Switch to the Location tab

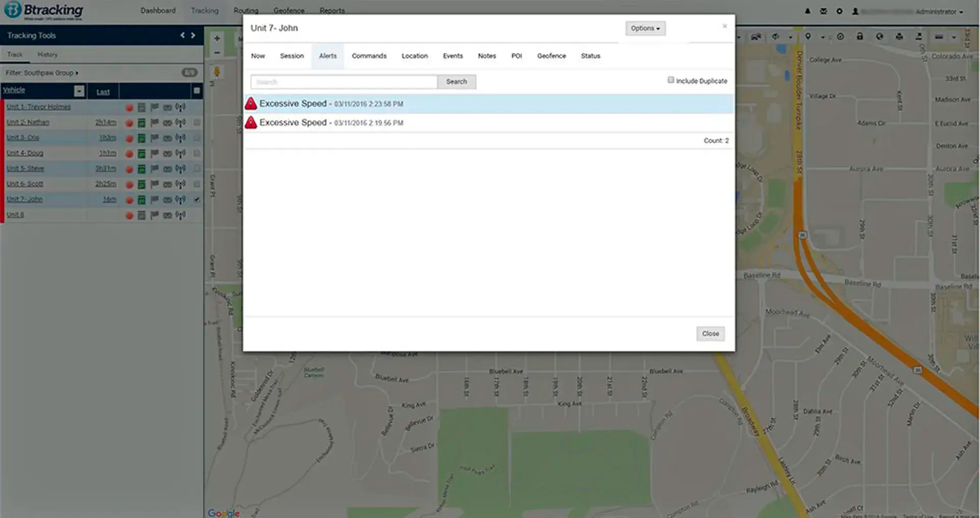click(x=414, y=56)
